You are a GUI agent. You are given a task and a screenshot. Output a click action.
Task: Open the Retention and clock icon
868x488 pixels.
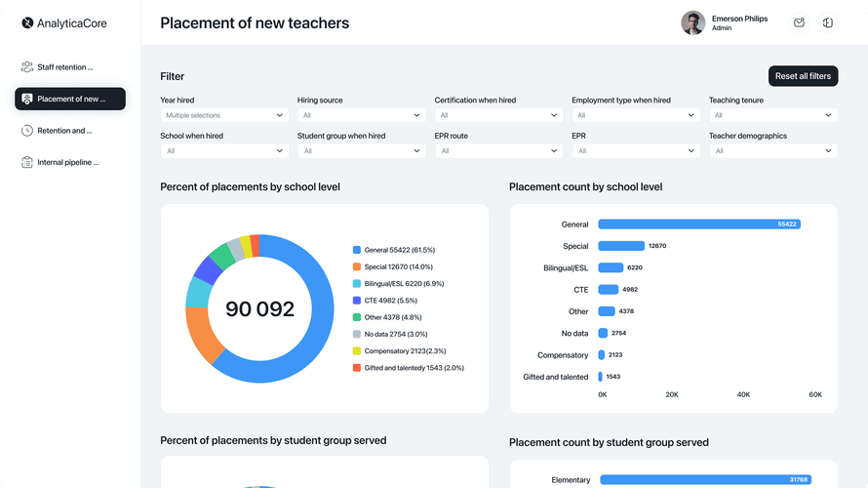(x=26, y=131)
